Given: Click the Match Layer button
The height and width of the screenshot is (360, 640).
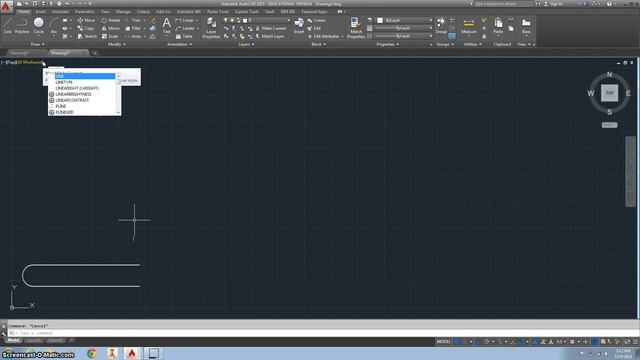Looking at the screenshot, I should (270, 36).
